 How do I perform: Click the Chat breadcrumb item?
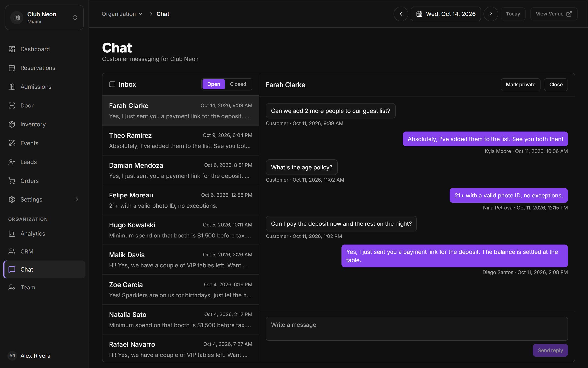pos(163,14)
